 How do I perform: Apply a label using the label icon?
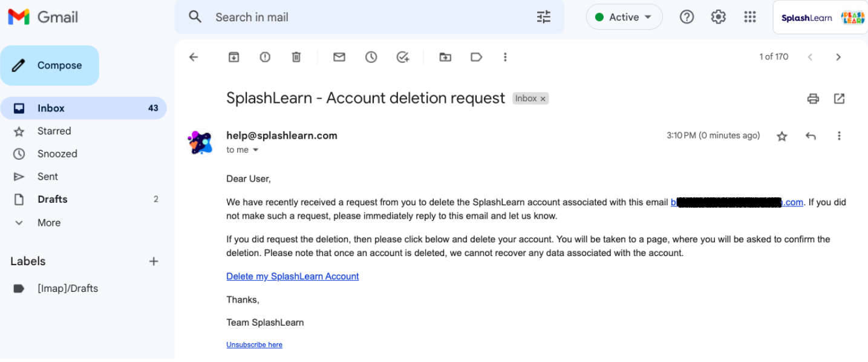pos(477,57)
